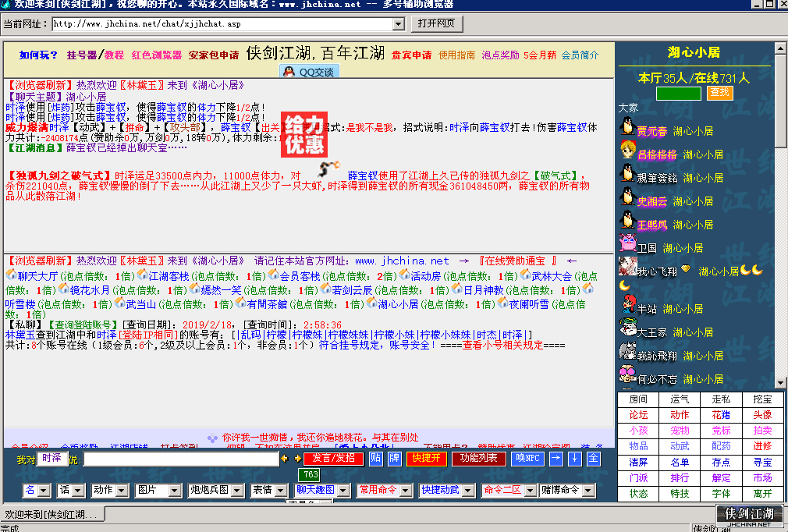Click the house icon before 聊天大厅
The image size is (788, 532).
coord(11,275)
